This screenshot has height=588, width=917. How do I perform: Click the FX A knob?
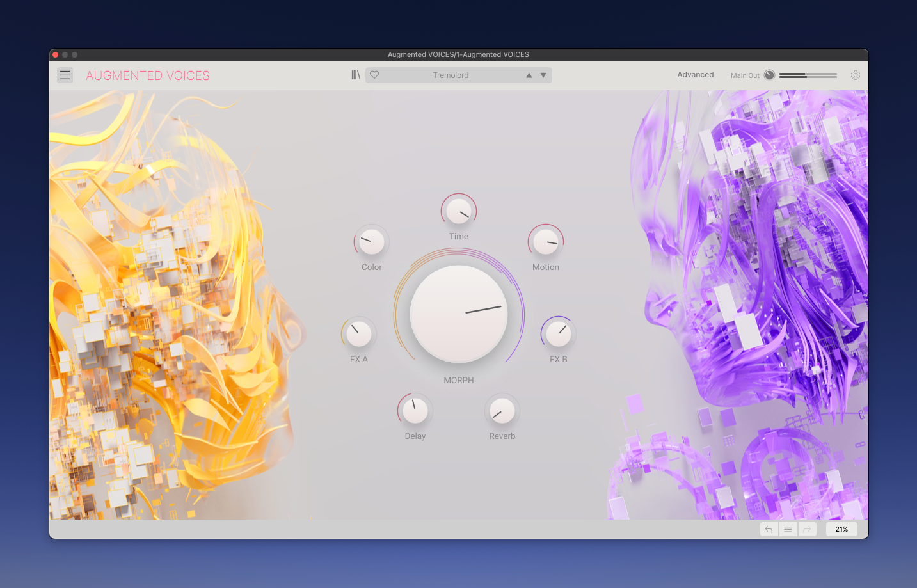coord(359,334)
